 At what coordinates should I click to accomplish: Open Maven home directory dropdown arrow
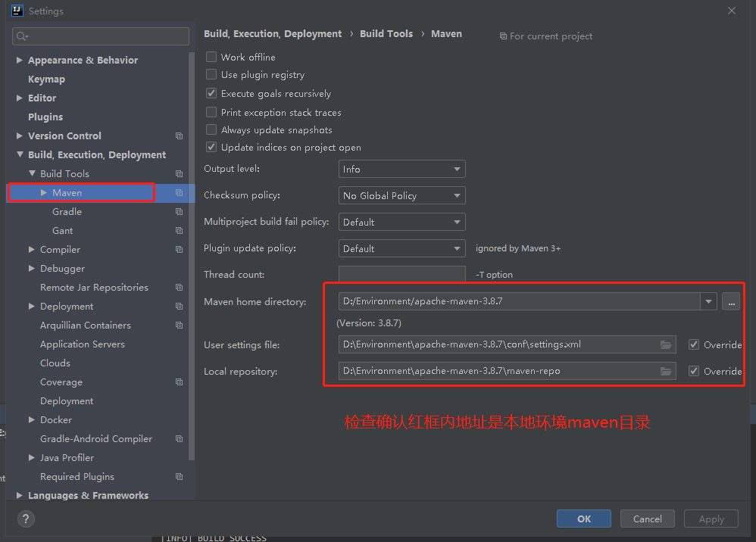[x=709, y=301]
